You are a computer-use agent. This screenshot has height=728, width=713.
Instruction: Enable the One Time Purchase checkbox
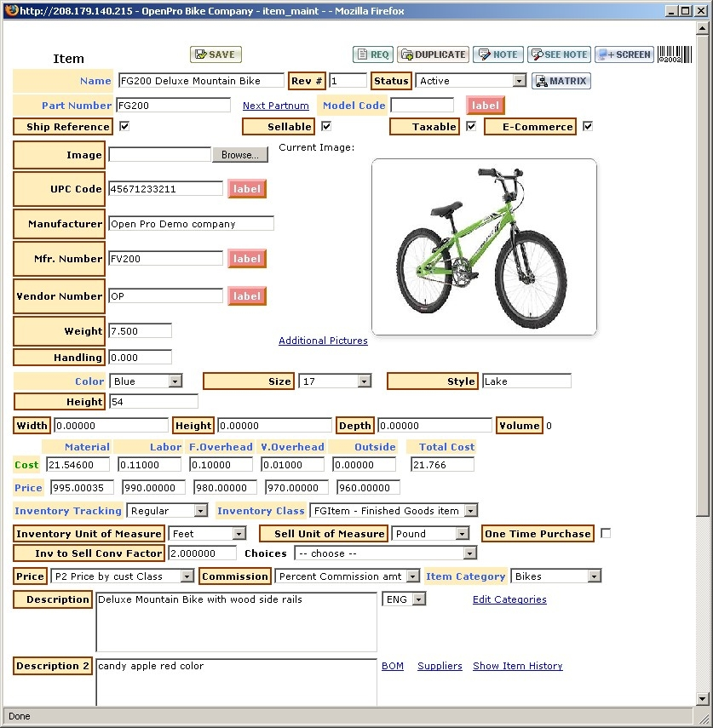tap(606, 533)
